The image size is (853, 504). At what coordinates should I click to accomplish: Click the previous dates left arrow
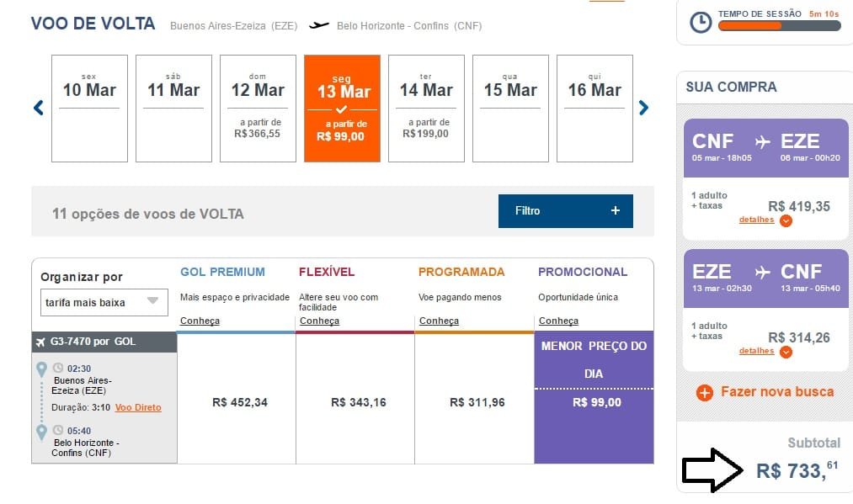point(38,108)
